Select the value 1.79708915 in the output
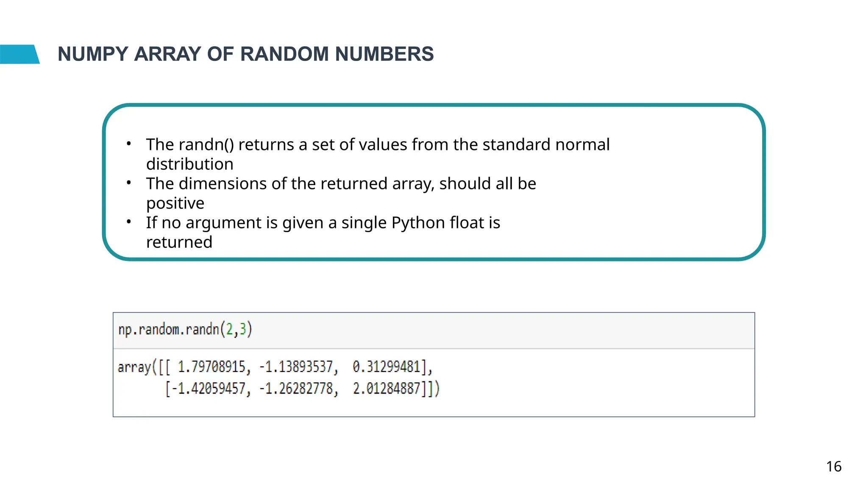The height and width of the screenshot is (488, 868). tap(211, 367)
